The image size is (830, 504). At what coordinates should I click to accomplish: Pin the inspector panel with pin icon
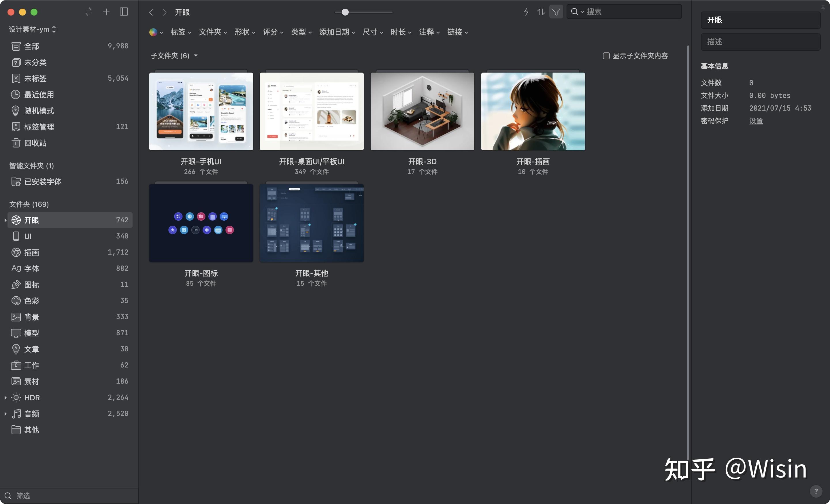[823, 8]
